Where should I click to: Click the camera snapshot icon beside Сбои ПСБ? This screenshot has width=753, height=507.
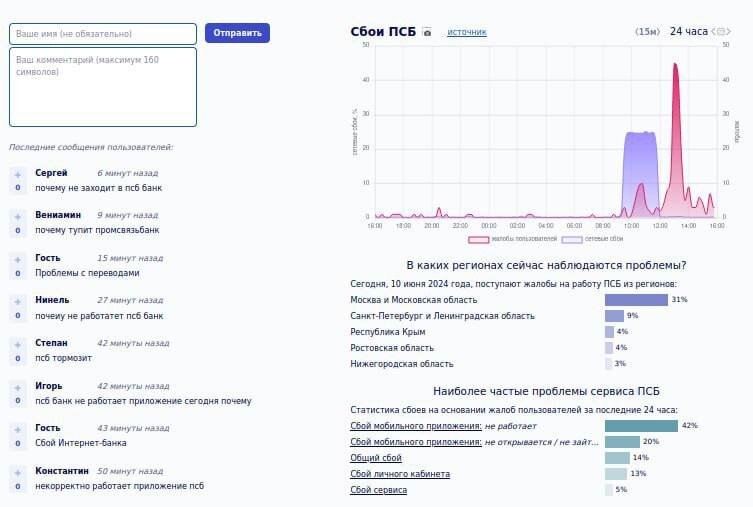(x=427, y=32)
